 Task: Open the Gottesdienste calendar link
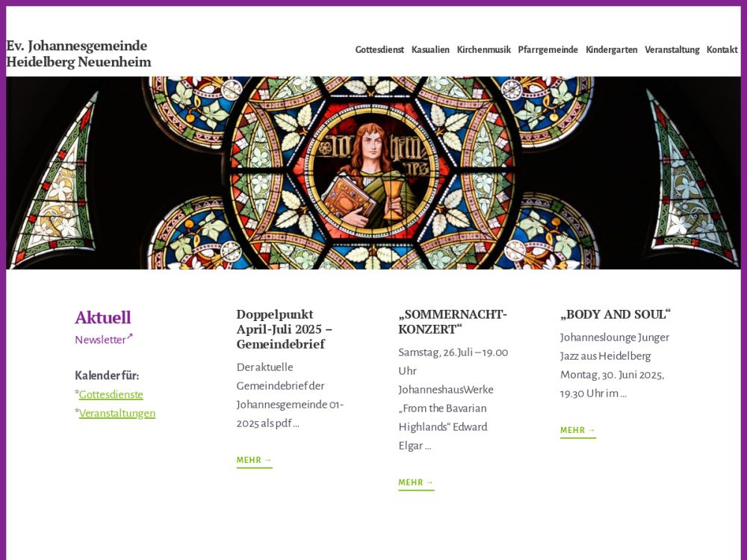click(111, 394)
